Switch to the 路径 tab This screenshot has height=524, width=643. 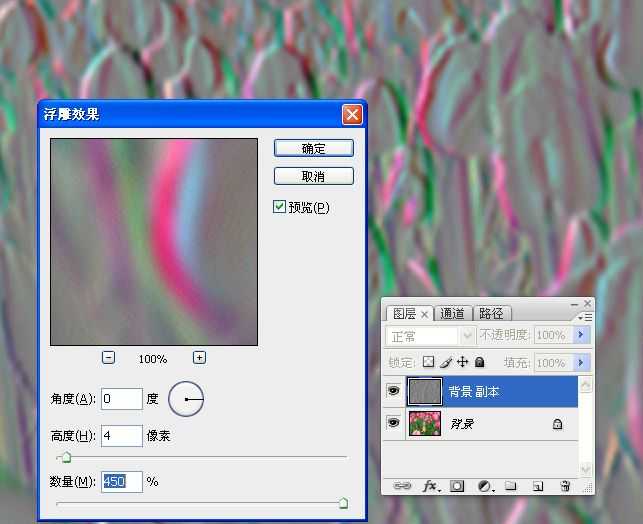point(491,313)
